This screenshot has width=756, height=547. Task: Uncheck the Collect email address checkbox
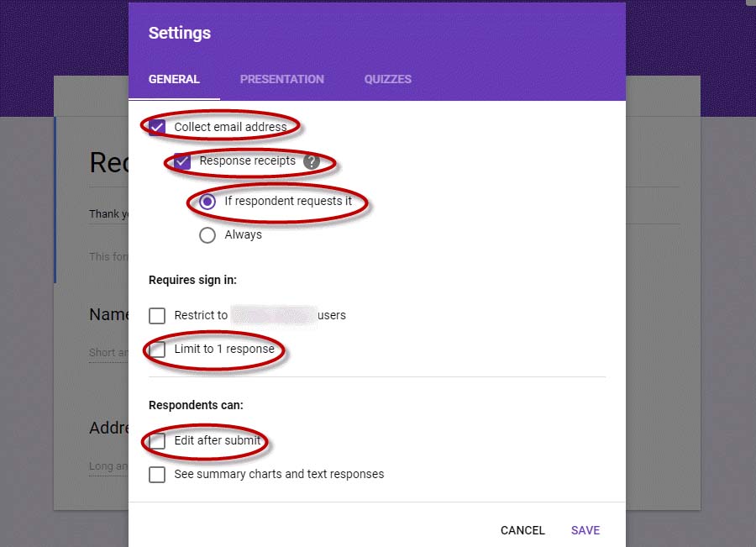click(157, 128)
